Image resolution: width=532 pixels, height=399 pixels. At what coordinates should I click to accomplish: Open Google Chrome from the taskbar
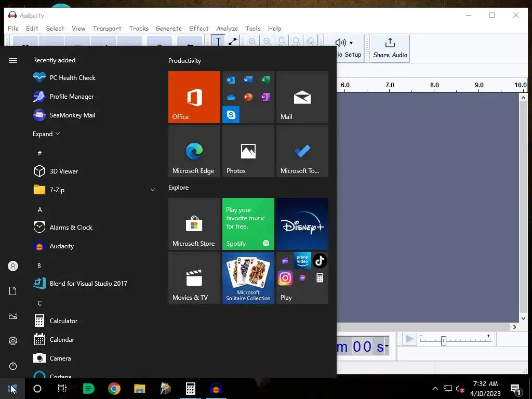tap(114, 389)
